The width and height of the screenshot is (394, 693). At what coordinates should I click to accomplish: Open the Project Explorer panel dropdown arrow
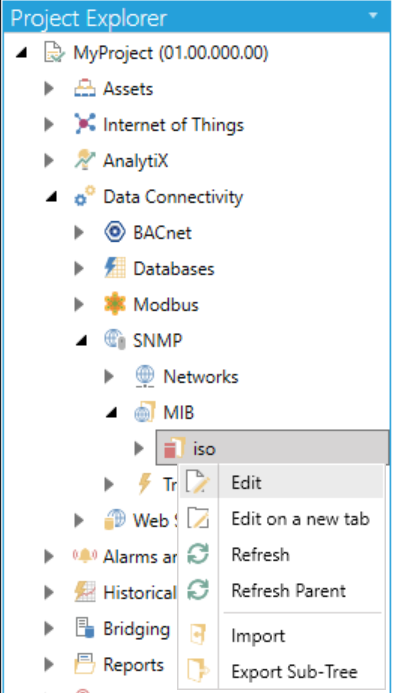(373, 16)
